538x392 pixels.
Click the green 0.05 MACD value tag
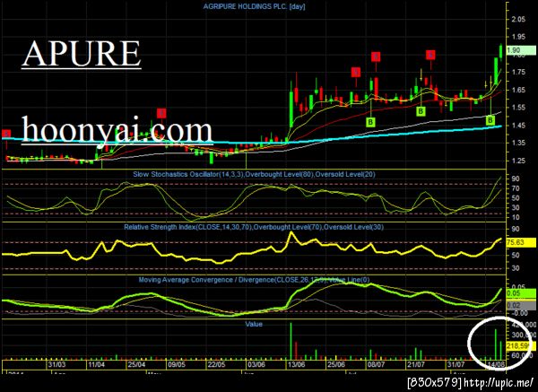[521, 293]
